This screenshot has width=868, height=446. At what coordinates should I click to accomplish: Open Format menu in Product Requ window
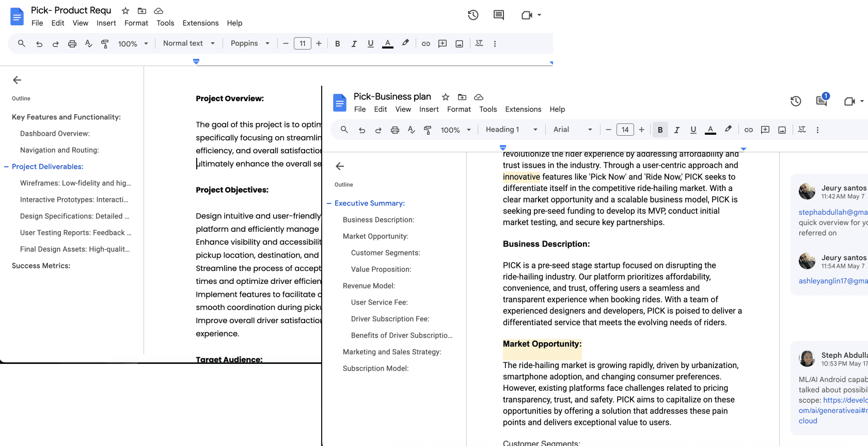[136, 23]
